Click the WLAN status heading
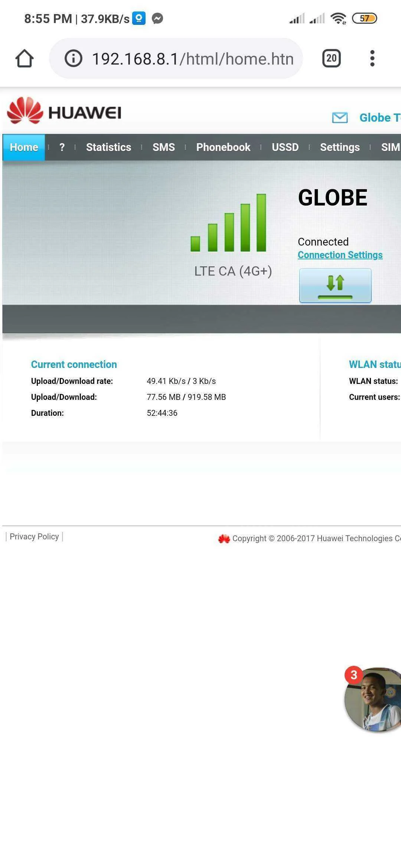401x868 pixels. pyautogui.click(x=375, y=364)
